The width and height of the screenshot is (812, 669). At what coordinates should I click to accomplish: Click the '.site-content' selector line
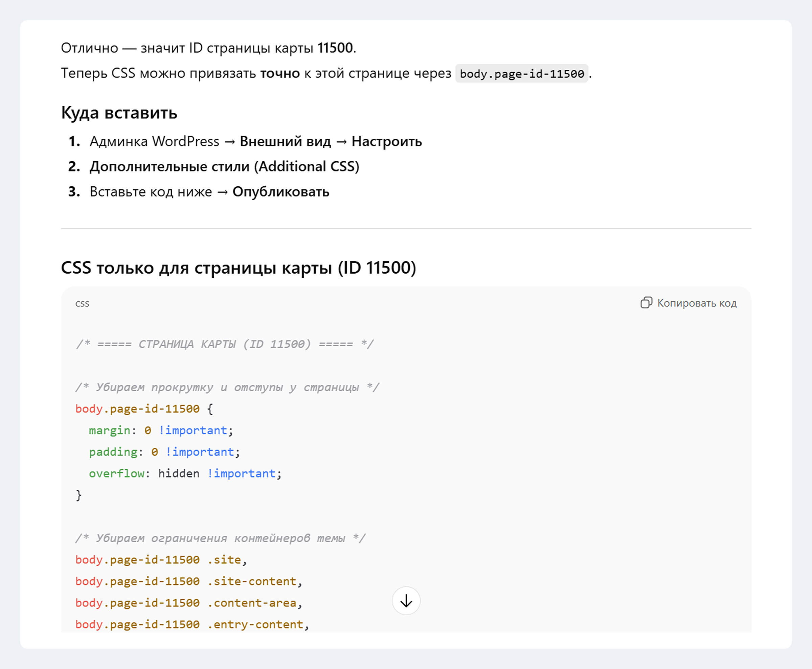188,581
